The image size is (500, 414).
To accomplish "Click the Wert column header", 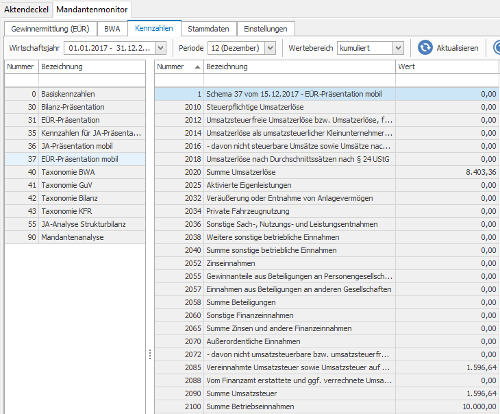I will [447, 67].
